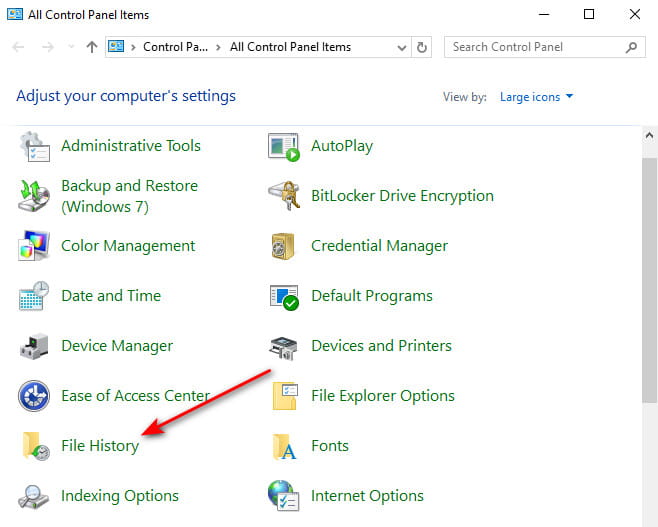Click the File Explorer Options icon
The height and width of the screenshot is (527, 658).
tap(285, 396)
